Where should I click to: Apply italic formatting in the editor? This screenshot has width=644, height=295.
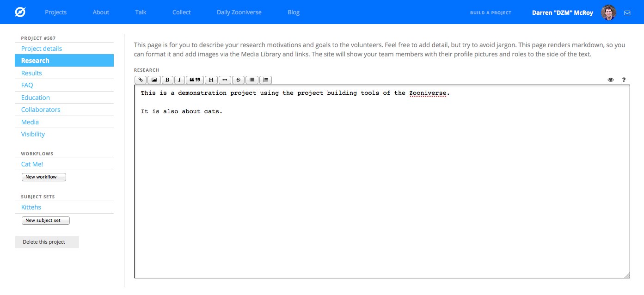point(179,80)
